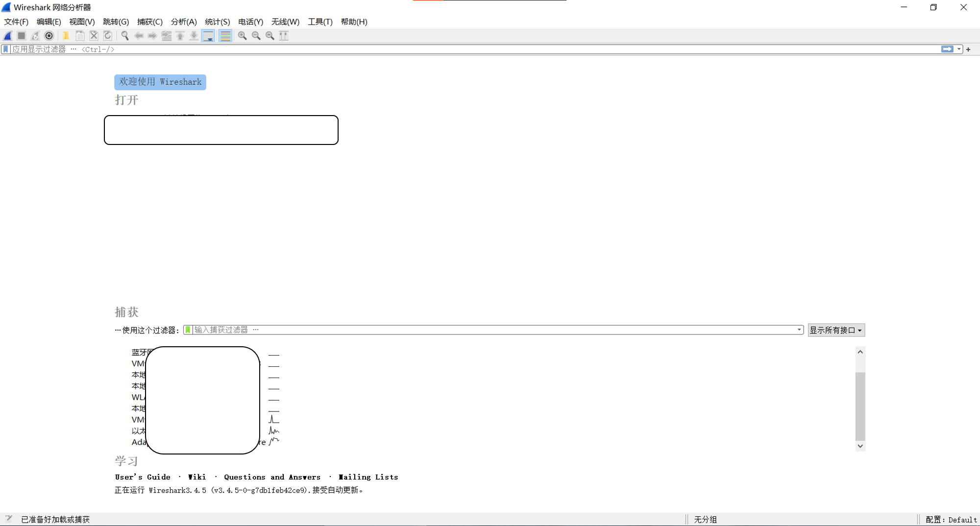980x526 pixels.
Task: Go back in packet history arrow
Action: click(139, 36)
